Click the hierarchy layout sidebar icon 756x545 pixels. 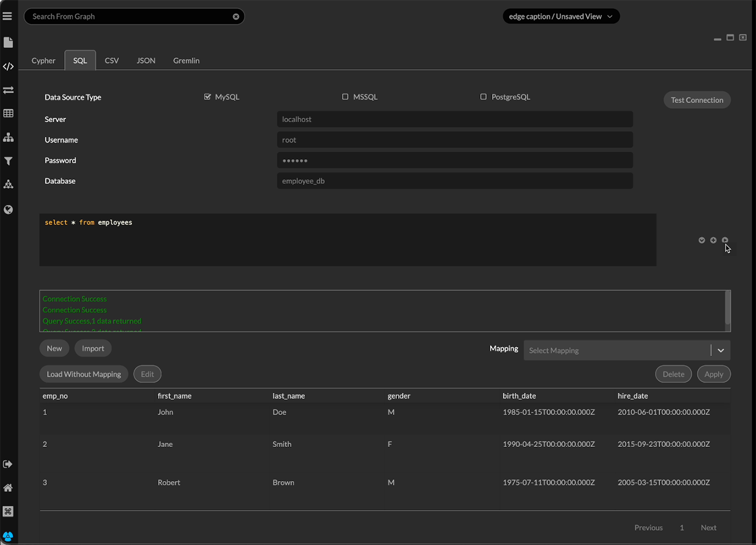pos(8,137)
